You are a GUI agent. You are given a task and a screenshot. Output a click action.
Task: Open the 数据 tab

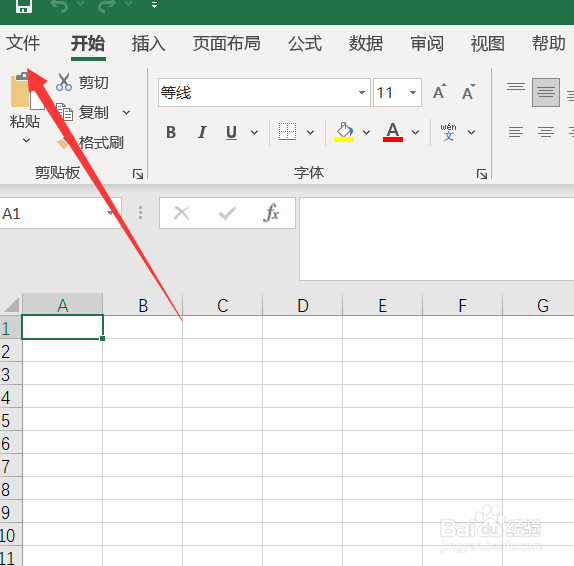point(366,44)
